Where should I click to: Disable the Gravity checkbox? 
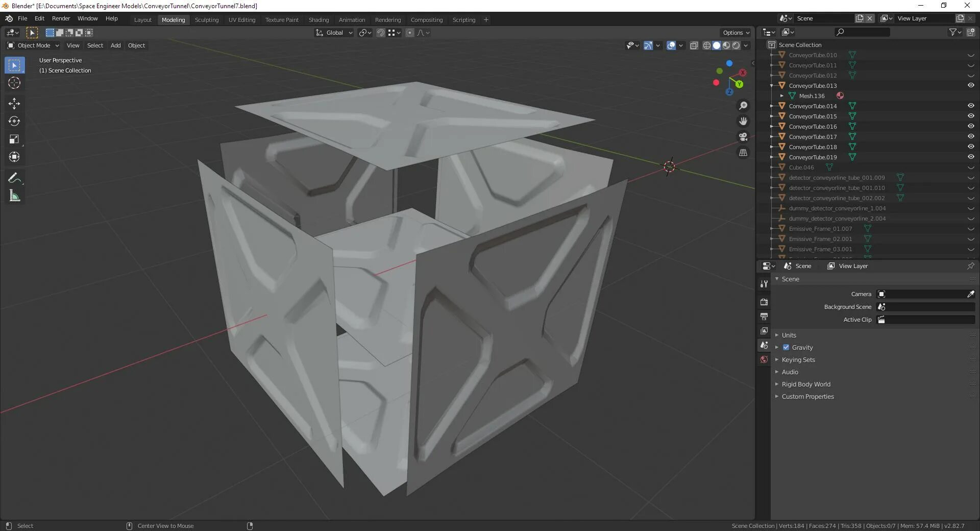tap(787, 347)
